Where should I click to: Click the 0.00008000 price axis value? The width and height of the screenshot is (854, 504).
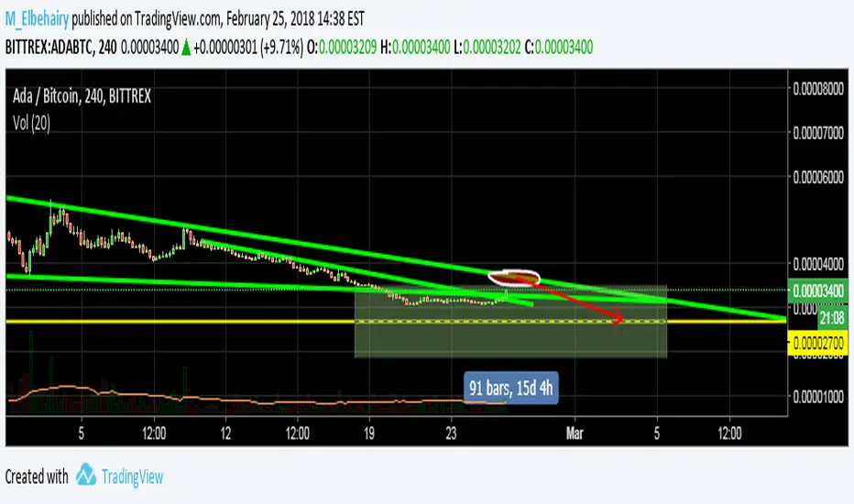(x=818, y=89)
